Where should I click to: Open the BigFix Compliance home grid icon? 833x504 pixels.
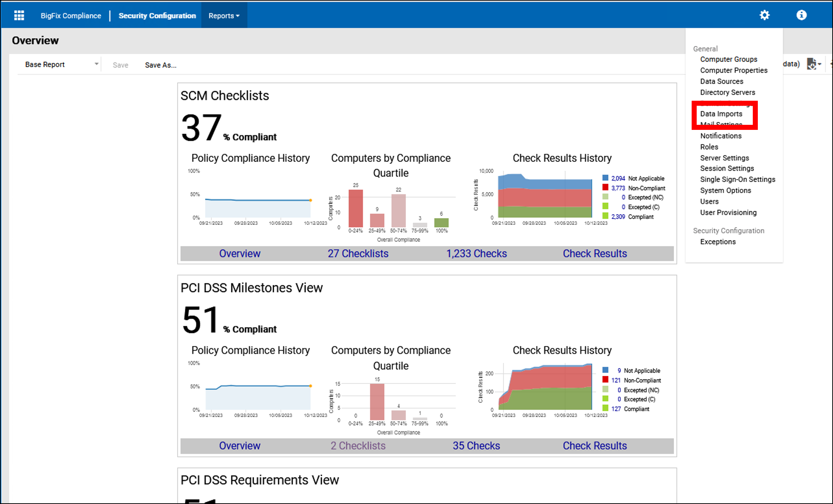click(19, 15)
